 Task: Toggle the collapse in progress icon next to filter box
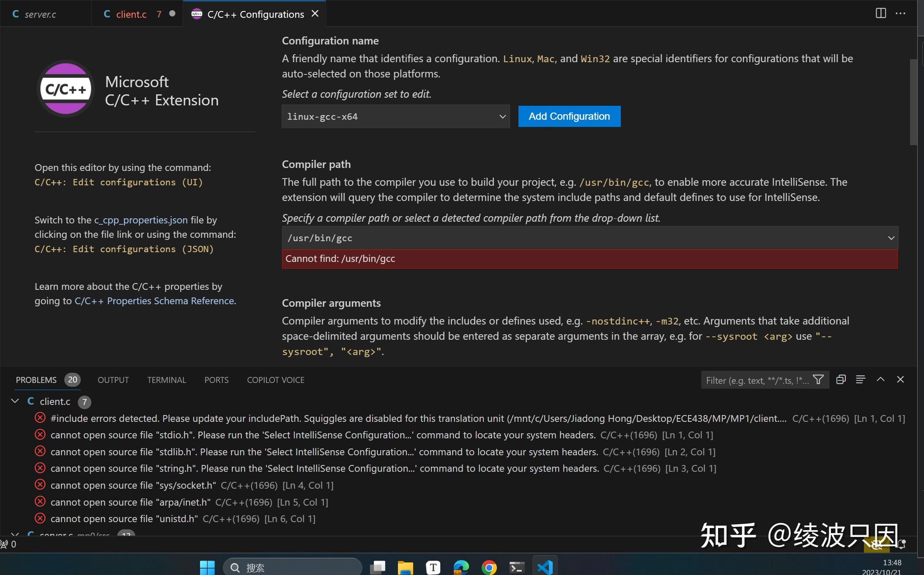841,380
